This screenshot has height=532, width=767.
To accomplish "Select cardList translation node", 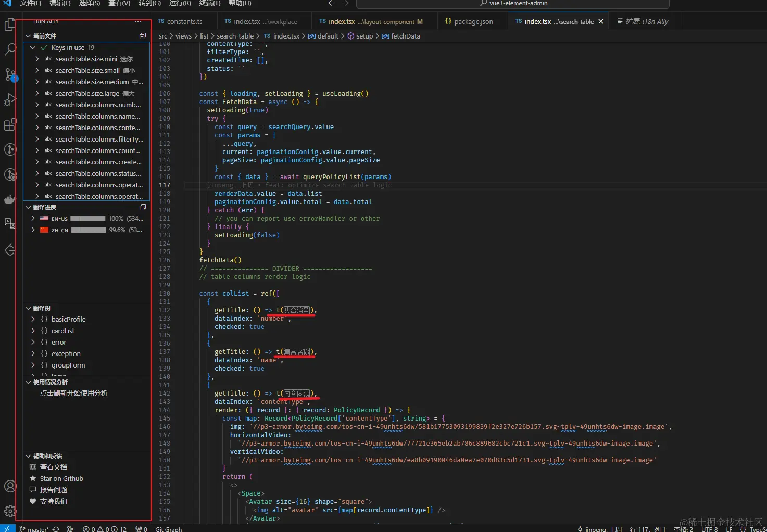I will pyautogui.click(x=87, y=331).
